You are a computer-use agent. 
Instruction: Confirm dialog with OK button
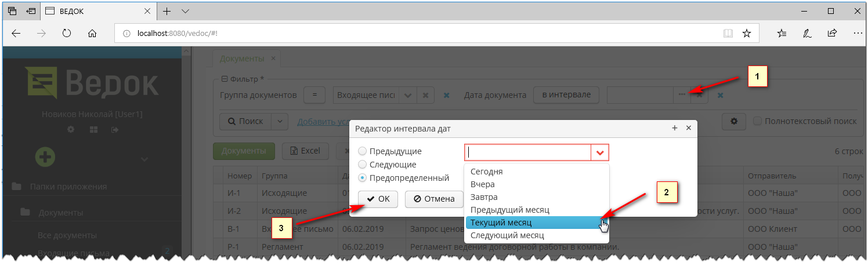point(378,199)
